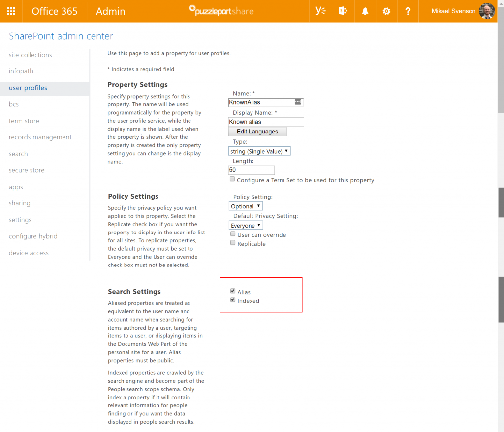Open search in the sidebar

[x=18, y=154]
